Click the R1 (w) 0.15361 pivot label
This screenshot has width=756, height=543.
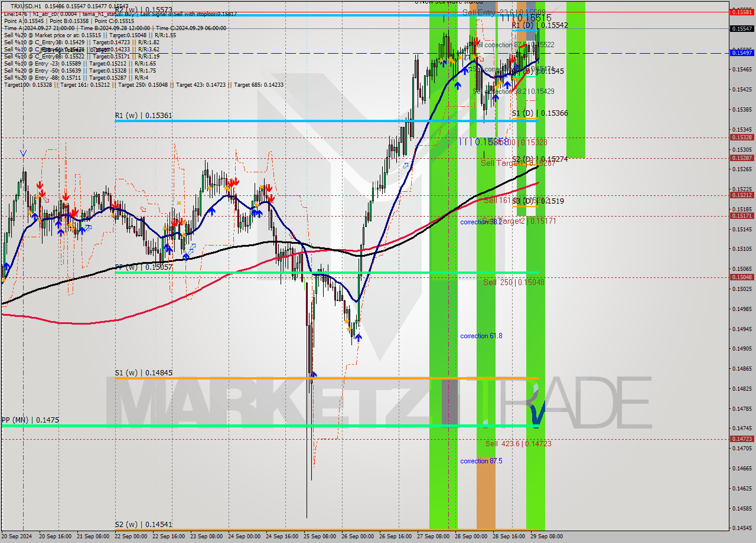click(144, 116)
